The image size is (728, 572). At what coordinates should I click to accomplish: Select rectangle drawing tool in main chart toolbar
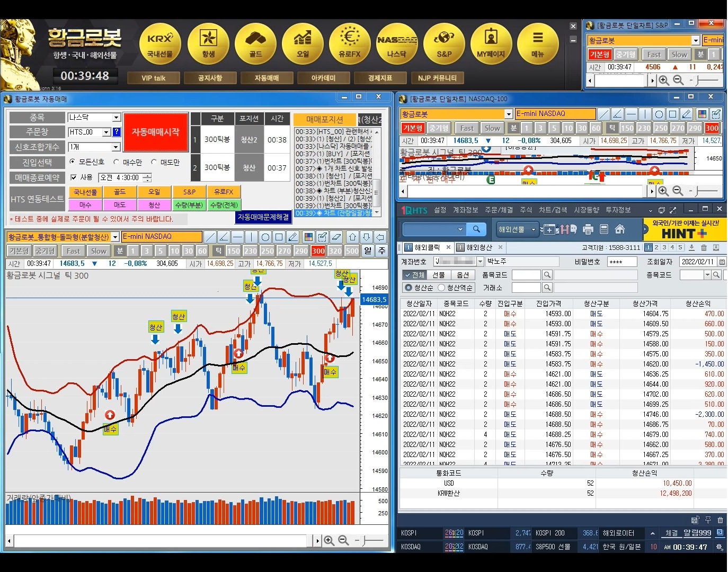click(279, 237)
